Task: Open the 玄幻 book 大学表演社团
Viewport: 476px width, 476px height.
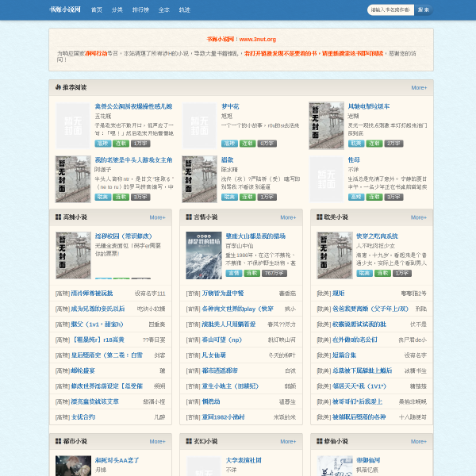Action: point(244,460)
